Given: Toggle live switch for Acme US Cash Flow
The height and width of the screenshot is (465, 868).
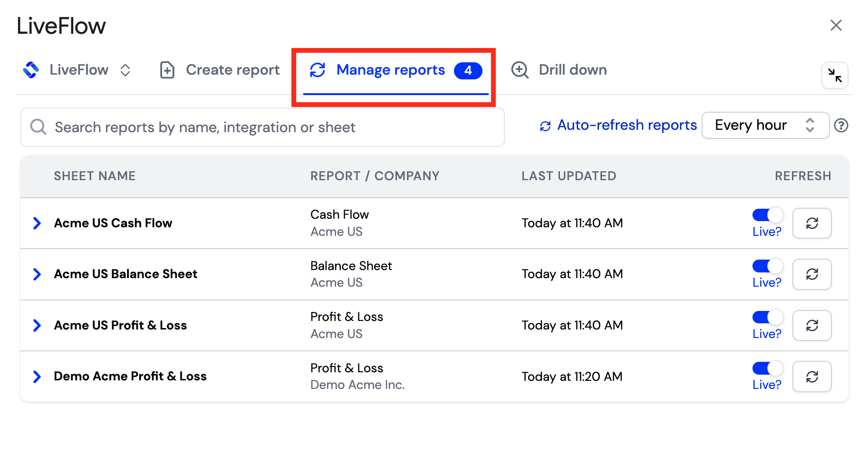Looking at the screenshot, I should coord(768,215).
